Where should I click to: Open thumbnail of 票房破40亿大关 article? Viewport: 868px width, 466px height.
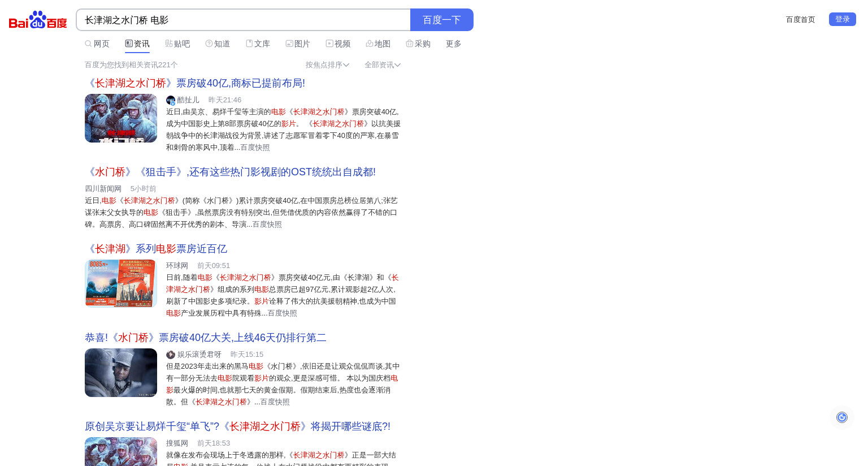pos(121,373)
